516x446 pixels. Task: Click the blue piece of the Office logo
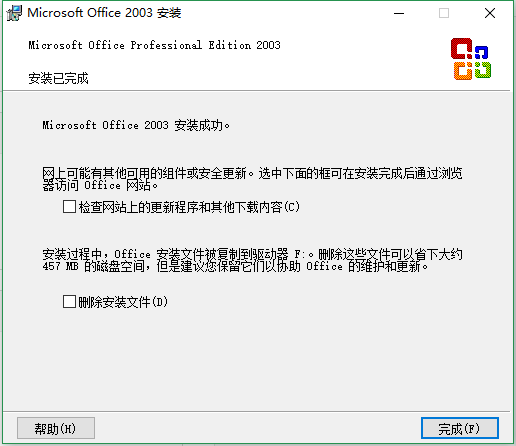[482, 52]
